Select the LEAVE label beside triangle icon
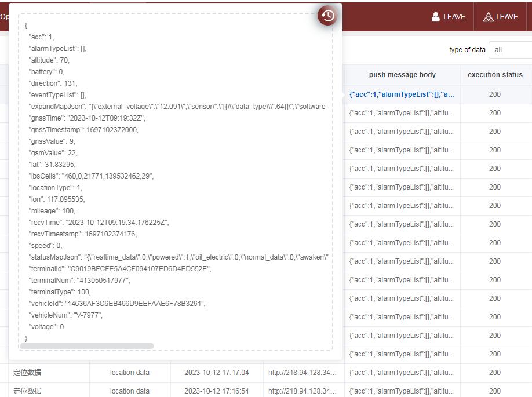The height and width of the screenshot is (397, 532). click(507, 17)
